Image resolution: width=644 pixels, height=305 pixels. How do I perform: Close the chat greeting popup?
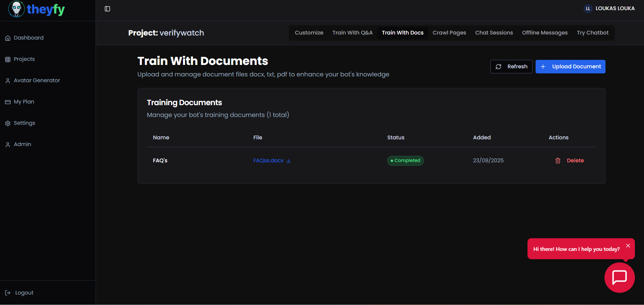[x=628, y=246]
